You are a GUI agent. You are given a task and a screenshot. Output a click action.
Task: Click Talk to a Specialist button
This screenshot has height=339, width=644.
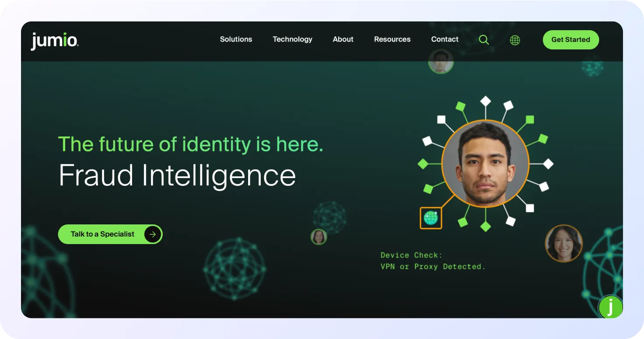click(x=110, y=234)
